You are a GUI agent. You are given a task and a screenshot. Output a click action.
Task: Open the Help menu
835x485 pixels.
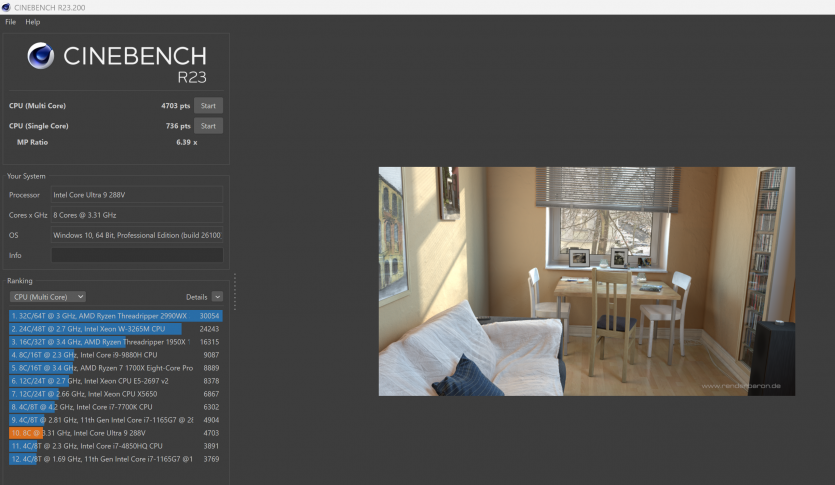tap(33, 22)
